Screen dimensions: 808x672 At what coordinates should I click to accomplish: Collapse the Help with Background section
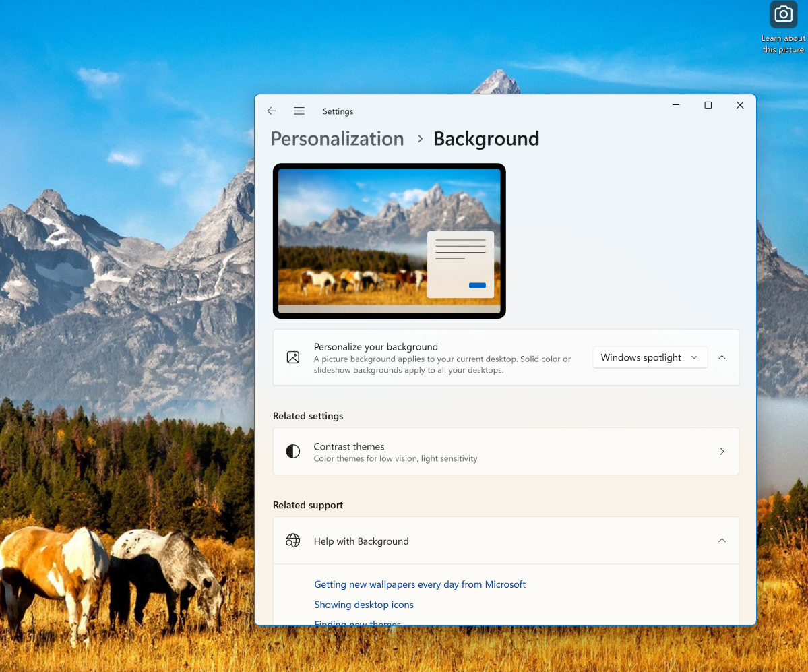pos(722,541)
